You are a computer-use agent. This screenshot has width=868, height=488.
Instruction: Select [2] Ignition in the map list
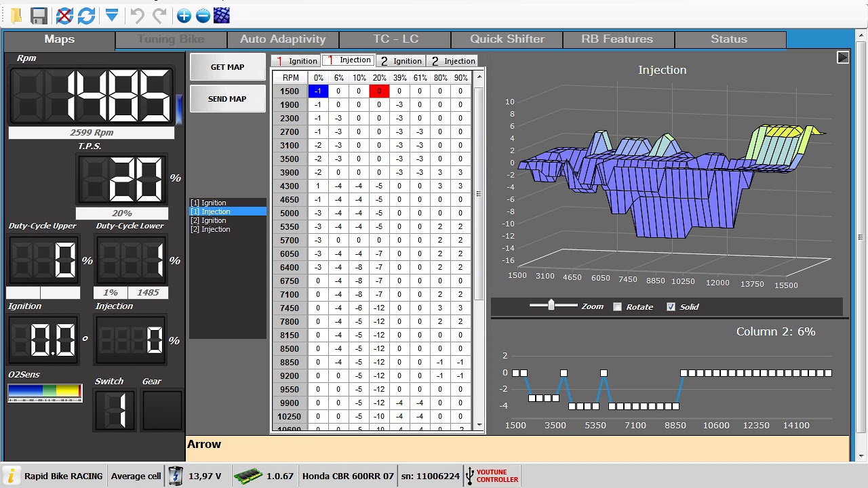[227, 220]
